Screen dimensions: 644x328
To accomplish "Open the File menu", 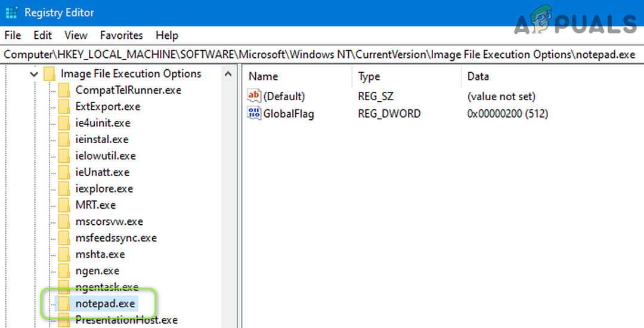I will (13, 35).
